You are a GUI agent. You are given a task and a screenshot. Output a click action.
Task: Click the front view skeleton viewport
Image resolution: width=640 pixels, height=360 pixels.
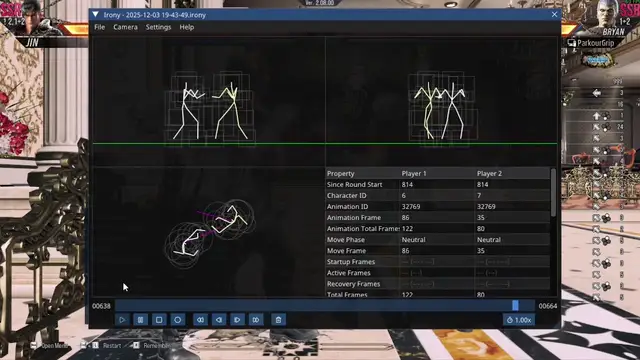442,101
